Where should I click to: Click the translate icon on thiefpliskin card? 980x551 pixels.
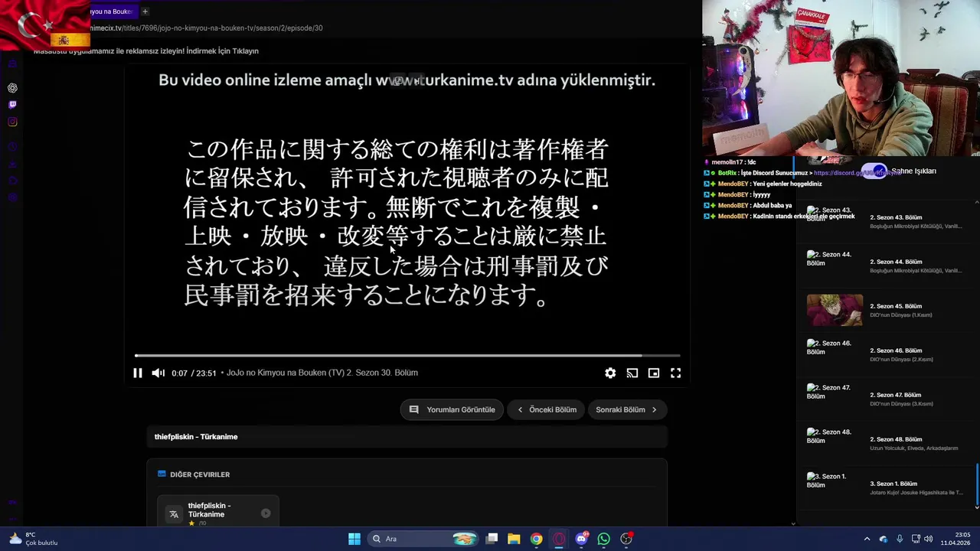174,514
